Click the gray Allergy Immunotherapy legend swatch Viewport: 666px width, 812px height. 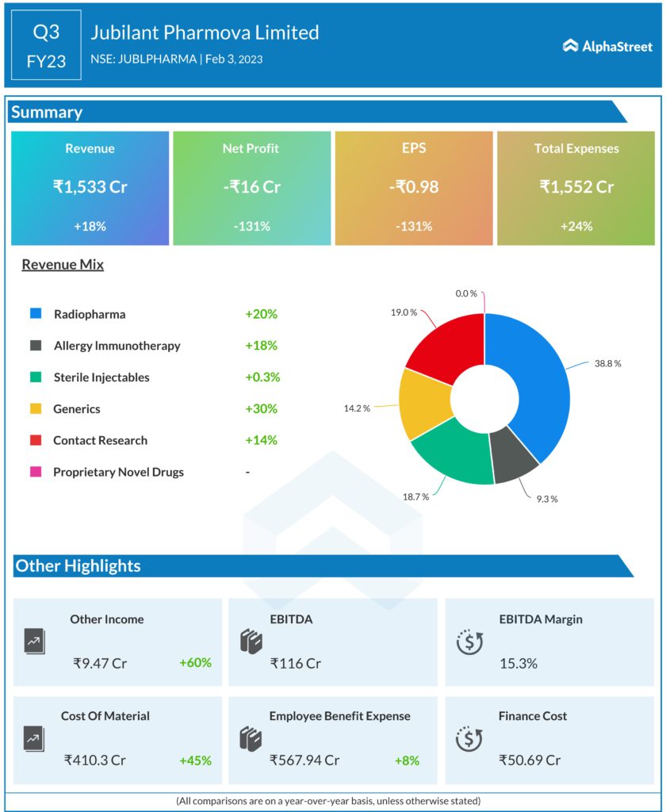click(35, 346)
